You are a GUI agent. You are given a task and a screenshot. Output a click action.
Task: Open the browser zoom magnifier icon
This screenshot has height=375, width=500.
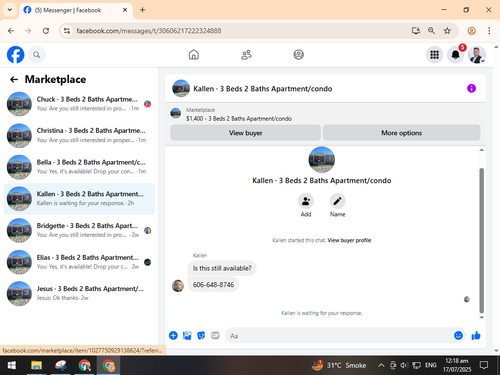431,31
